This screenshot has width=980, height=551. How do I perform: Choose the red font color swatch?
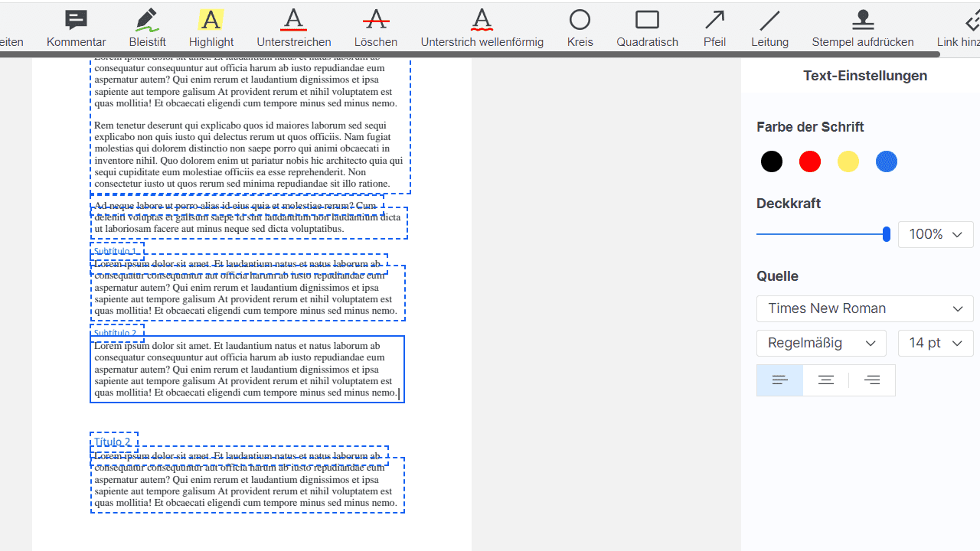click(x=809, y=161)
